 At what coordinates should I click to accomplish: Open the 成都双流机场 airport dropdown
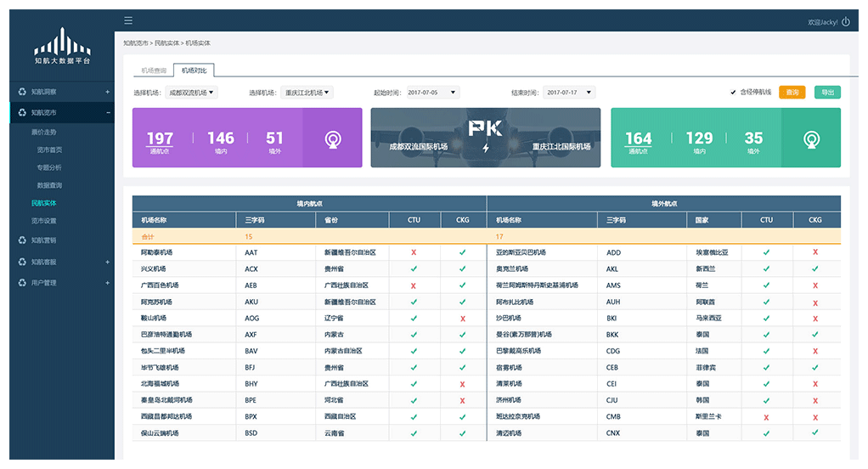pyautogui.click(x=191, y=93)
